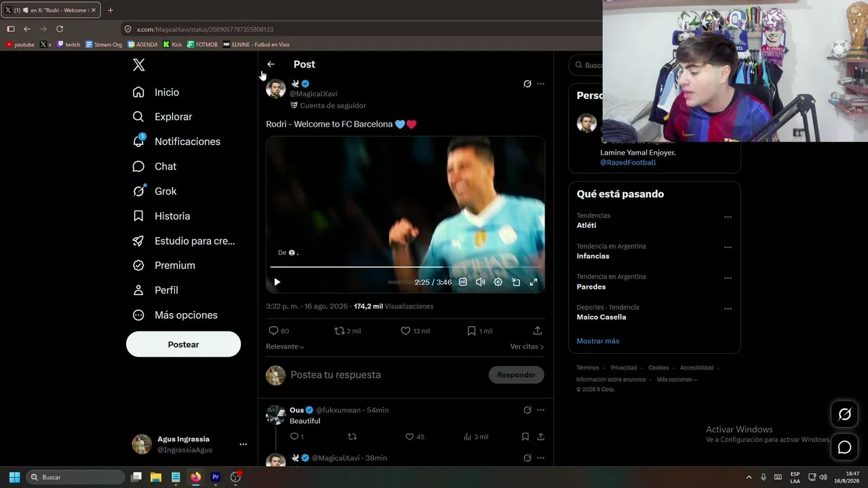
Task: Open Firefox from the taskbar
Action: pyautogui.click(x=195, y=477)
